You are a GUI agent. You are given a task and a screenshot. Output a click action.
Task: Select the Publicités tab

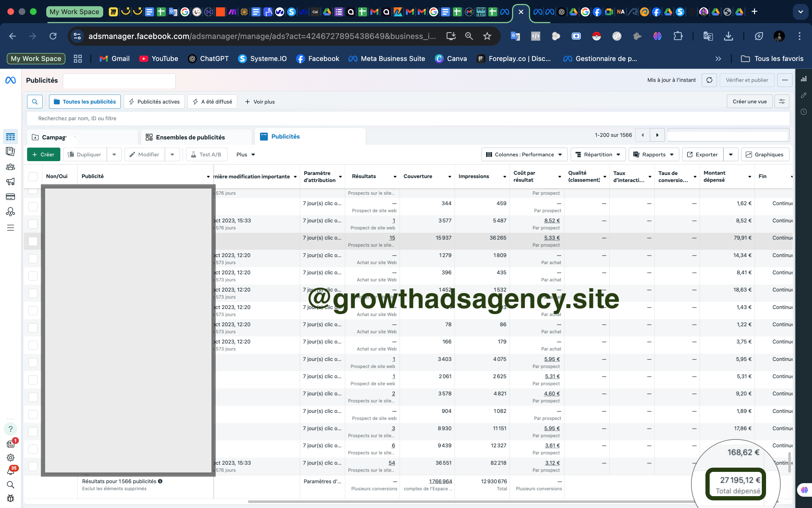[310, 136]
